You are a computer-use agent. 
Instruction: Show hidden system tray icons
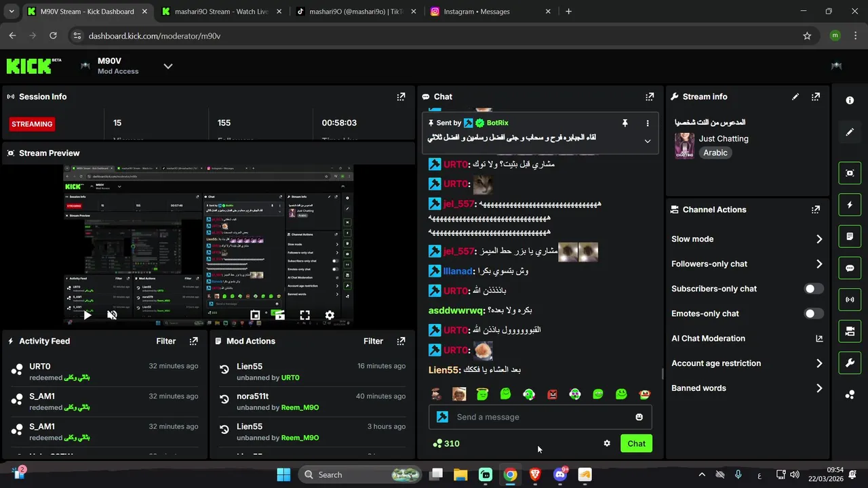[702, 475]
